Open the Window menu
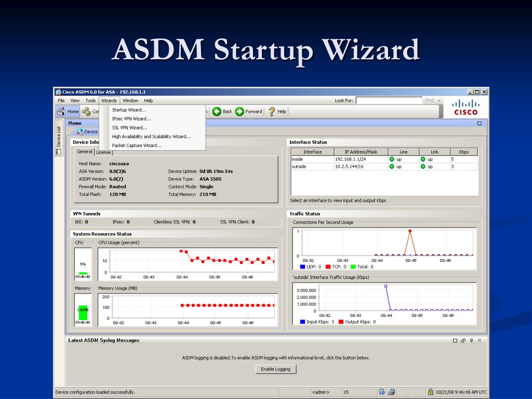 [130, 100]
